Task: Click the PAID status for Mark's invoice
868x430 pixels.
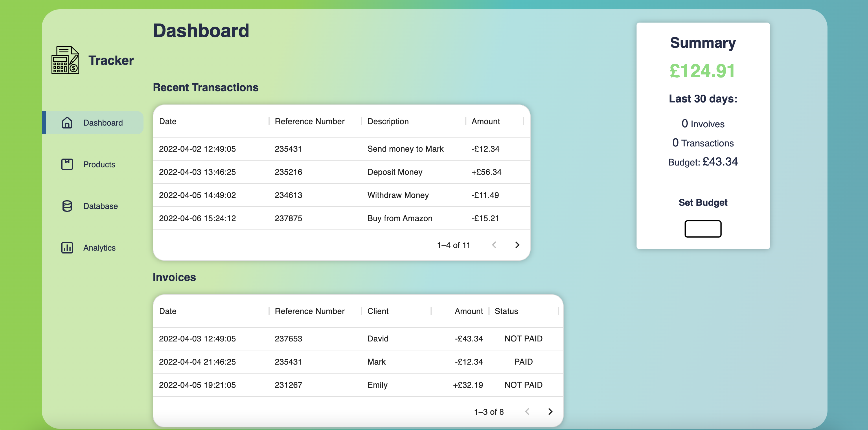Action: (x=523, y=362)
